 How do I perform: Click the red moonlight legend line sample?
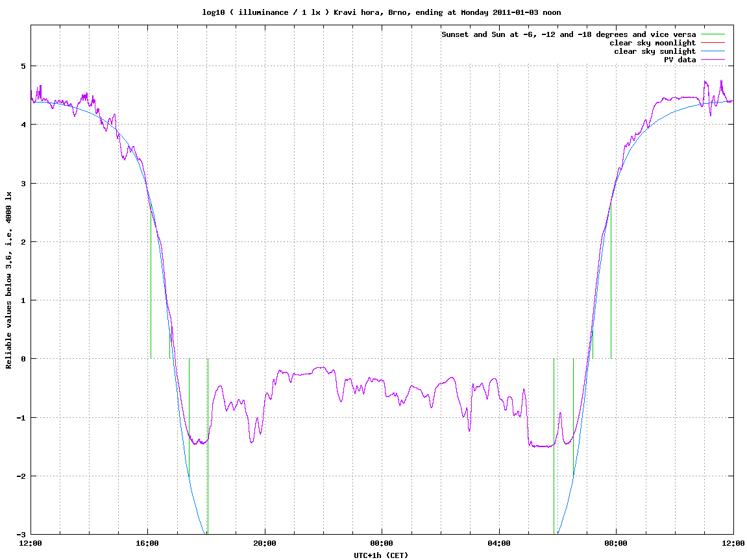tap(713, 43)
